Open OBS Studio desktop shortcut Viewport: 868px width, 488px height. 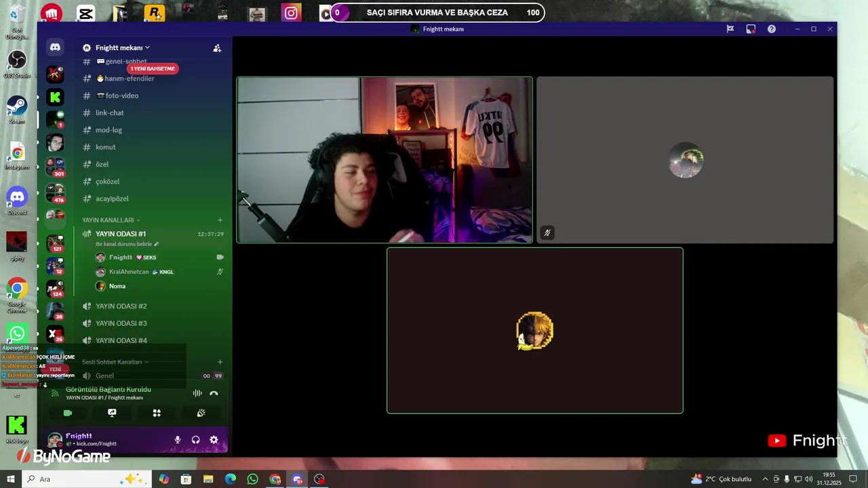point(17,64)
